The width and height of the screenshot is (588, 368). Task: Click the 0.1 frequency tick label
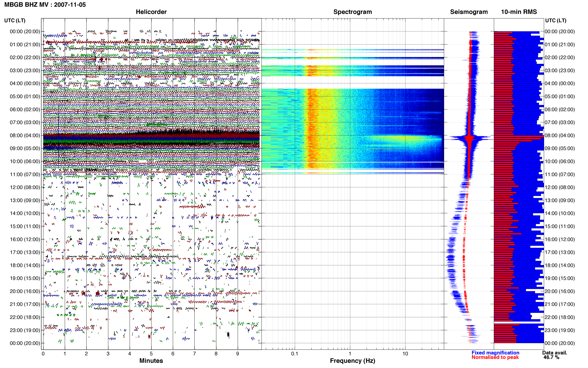coord(295,354)
